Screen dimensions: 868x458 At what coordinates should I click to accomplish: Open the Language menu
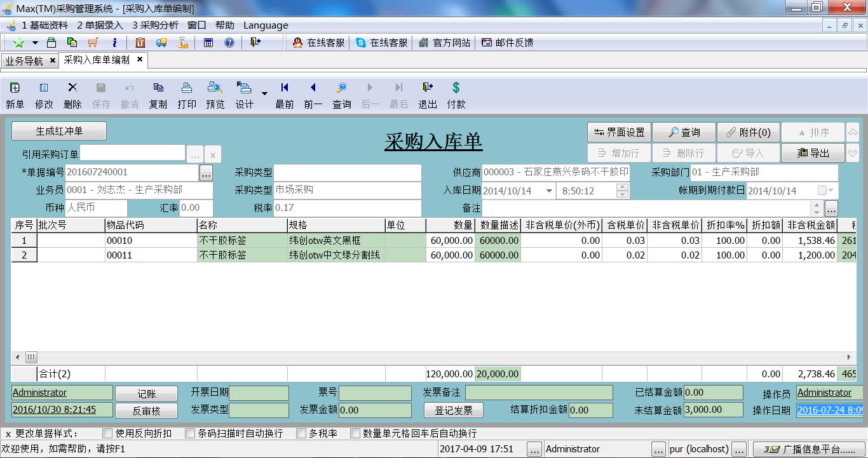266,25
